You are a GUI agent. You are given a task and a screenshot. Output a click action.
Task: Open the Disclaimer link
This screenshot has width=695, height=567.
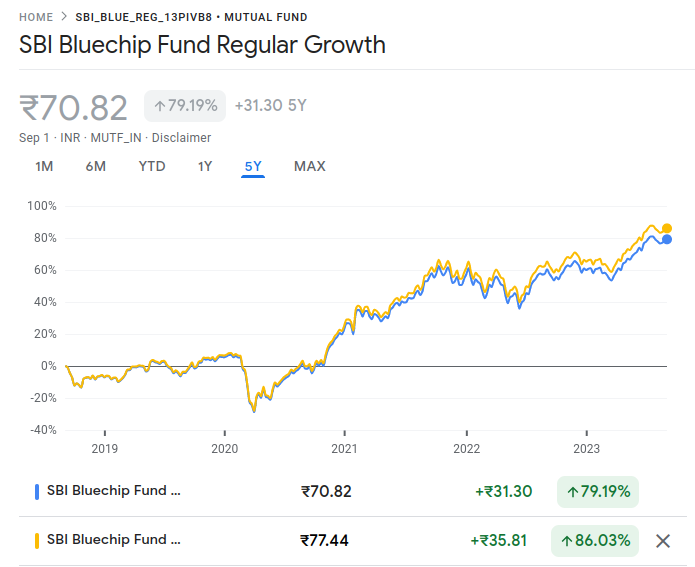[181, 138]
